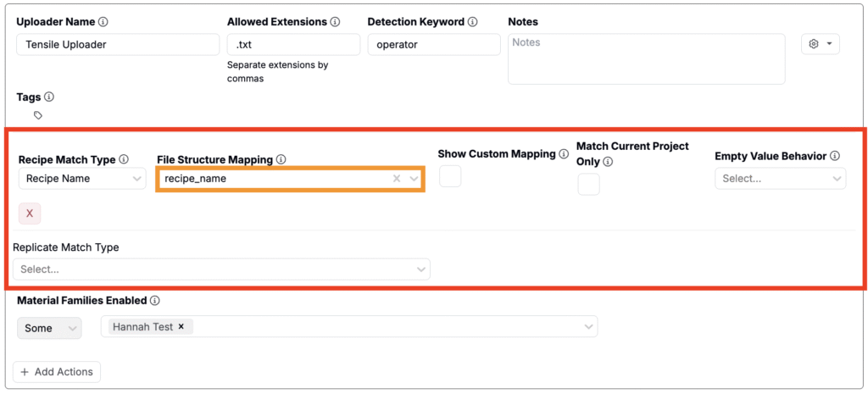Click the tag icon under Tags
The image size is (868, 394).
pyautogui.click(x=38, y=115)
